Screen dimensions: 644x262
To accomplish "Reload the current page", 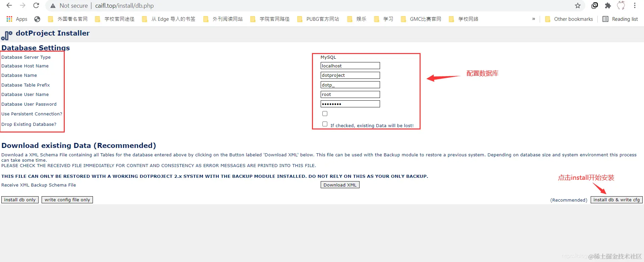I will pyautogui.click(x=36, y=6).
